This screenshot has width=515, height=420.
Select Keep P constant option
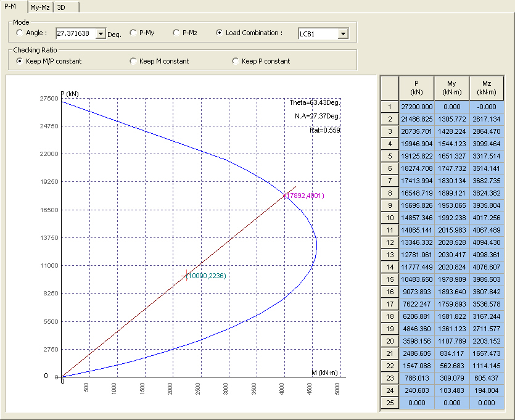point(236,61)
